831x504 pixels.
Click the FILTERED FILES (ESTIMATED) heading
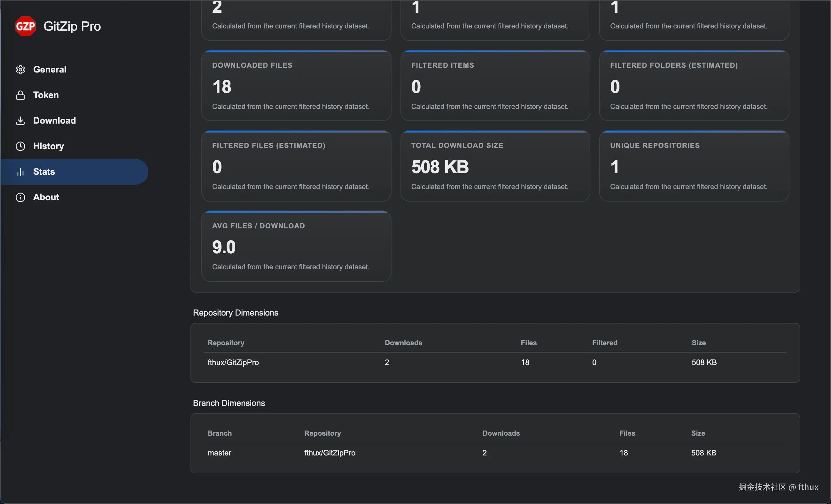coord(269,145)
